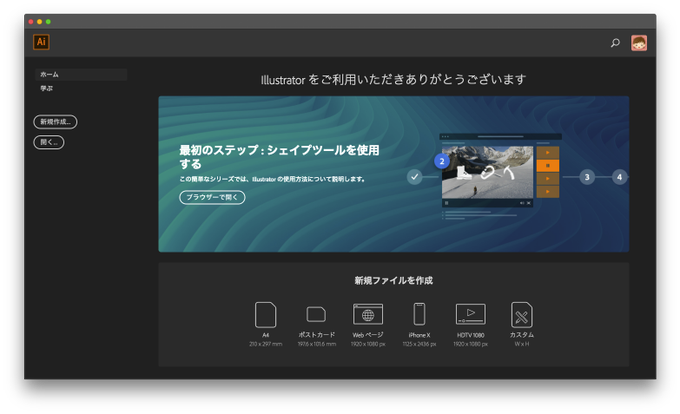Select tutorial step 4 marker
680x414 pixels.
click(x=619, y=177)
